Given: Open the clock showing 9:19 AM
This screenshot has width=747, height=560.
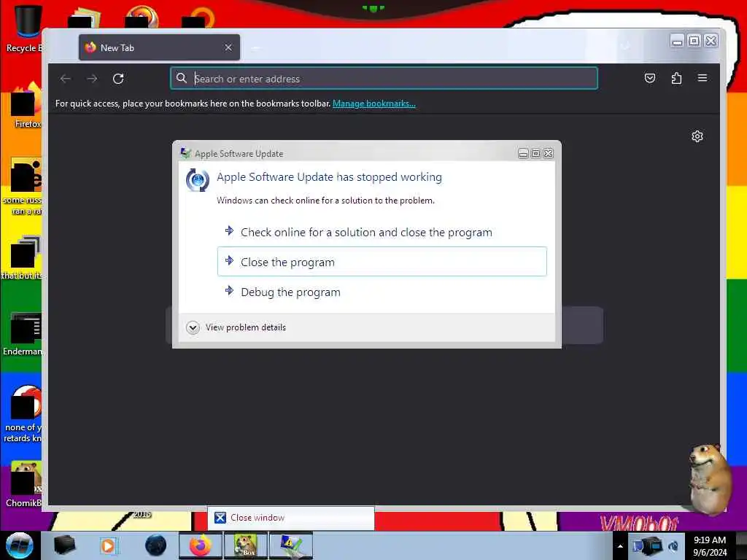Looking at the screenshot, I should click(709, 545).
